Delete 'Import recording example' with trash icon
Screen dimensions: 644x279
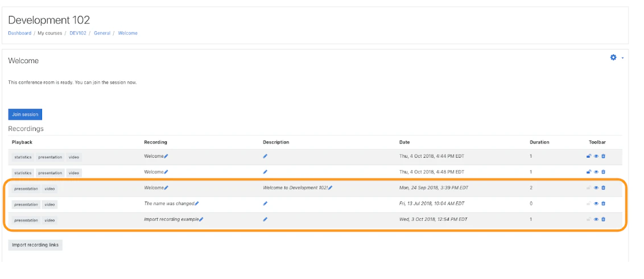click(x=604, y=219)
